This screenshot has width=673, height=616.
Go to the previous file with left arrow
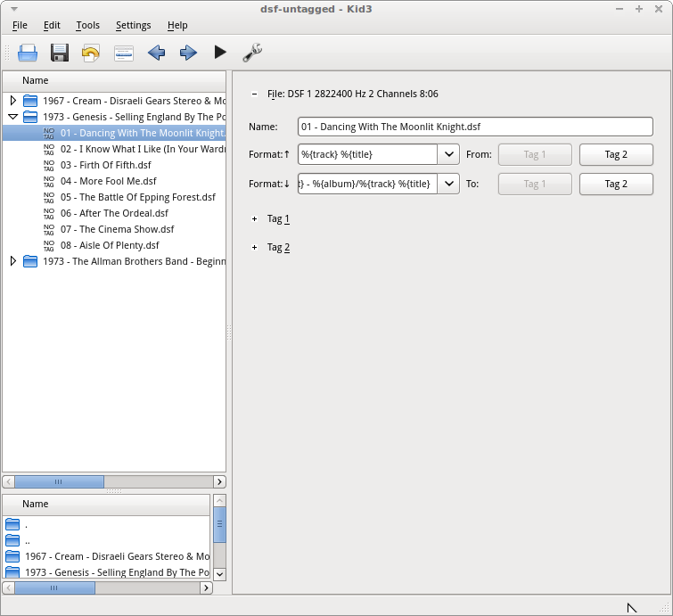pos(156,53)
